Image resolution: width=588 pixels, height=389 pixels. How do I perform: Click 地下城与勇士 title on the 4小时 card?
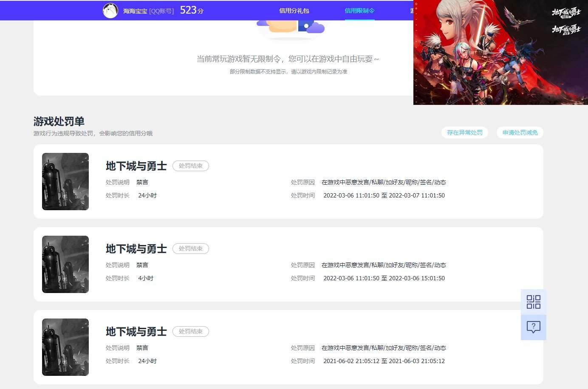136,248
